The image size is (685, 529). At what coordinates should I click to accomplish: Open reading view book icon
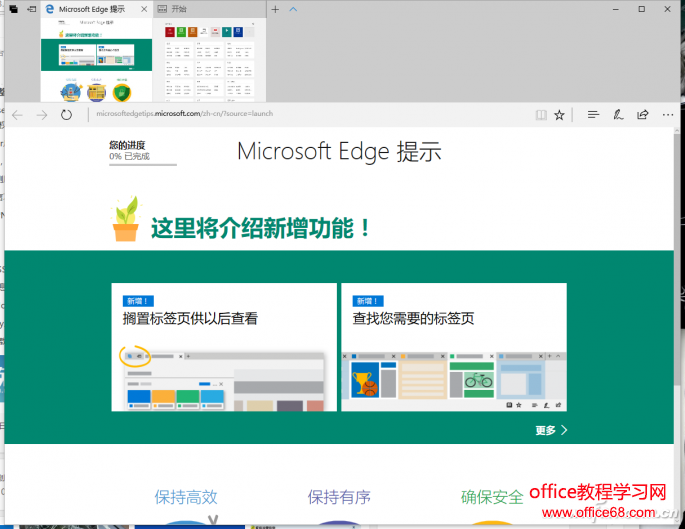[x=541, y=115]
